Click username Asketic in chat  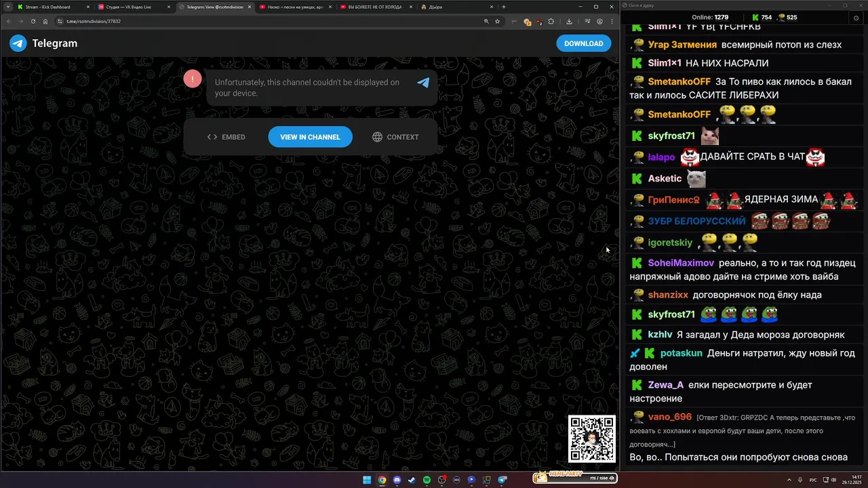pos(665,178)
